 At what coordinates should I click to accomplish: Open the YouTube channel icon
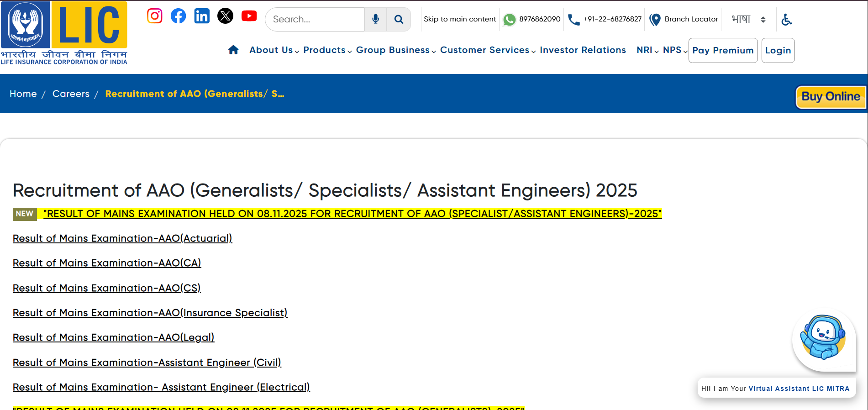point(249,16)
